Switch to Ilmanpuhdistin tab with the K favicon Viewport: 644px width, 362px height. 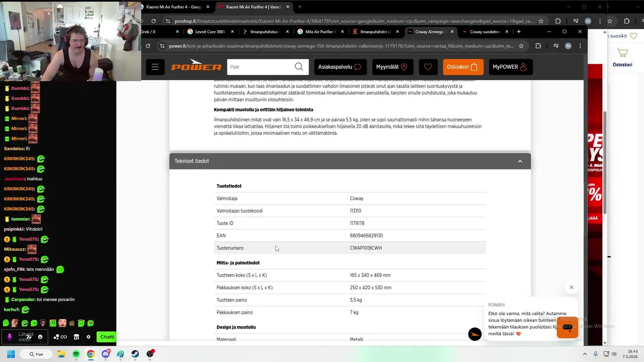pyautogui.click(x=375, y=32)
